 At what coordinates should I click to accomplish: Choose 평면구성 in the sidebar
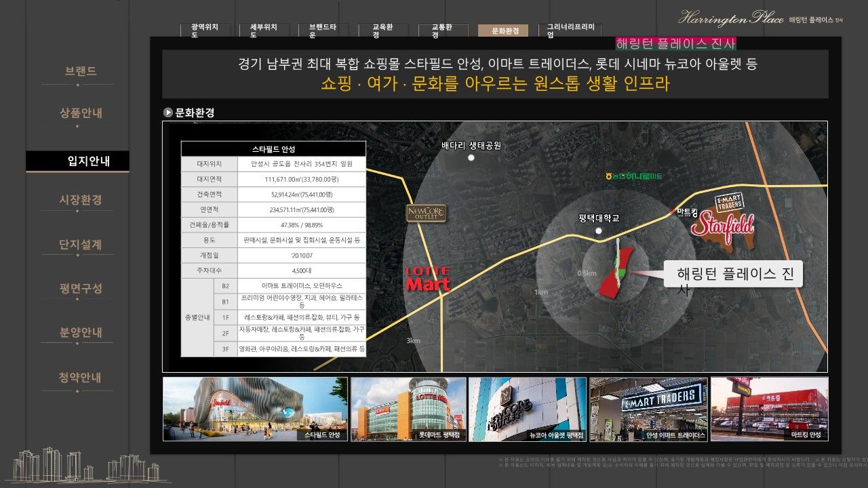coord(81,289)
